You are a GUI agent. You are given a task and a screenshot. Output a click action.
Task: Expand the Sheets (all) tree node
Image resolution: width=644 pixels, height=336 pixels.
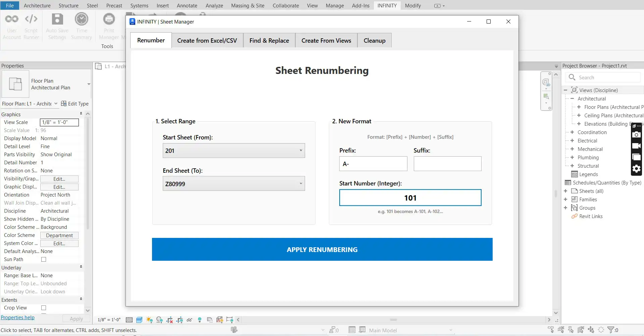coord(565,191)
